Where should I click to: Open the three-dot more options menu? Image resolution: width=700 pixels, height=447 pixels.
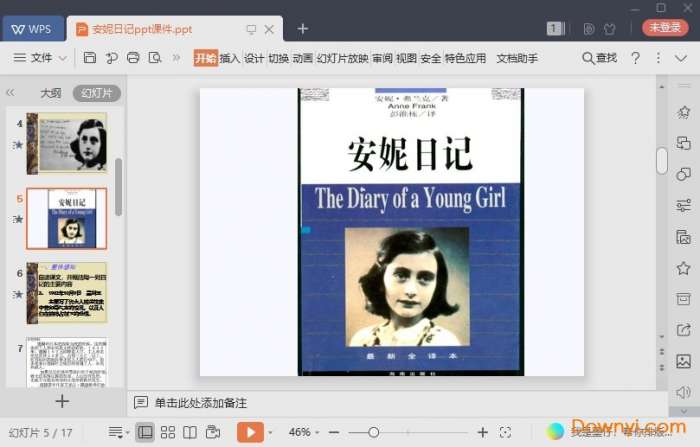(x=658, y=58)
